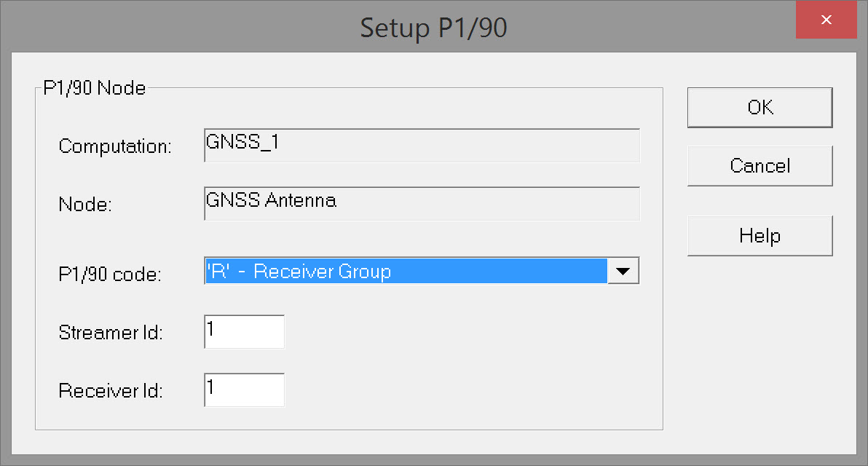
Task: Click the Computation field showing GNSS_1
Action: (422, 146)
